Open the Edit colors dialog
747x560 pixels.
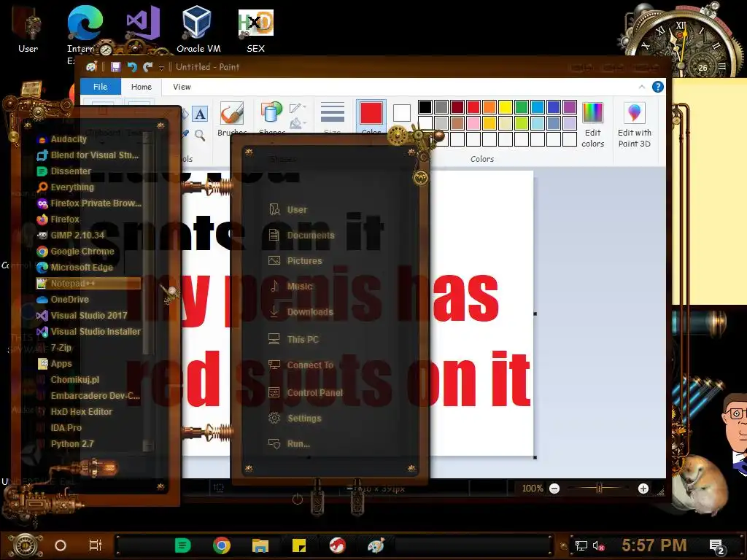592,125
